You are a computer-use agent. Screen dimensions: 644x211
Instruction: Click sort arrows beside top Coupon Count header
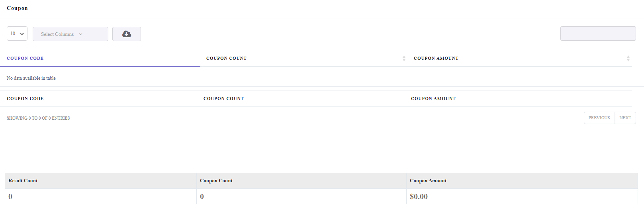[x=404, y=59]
